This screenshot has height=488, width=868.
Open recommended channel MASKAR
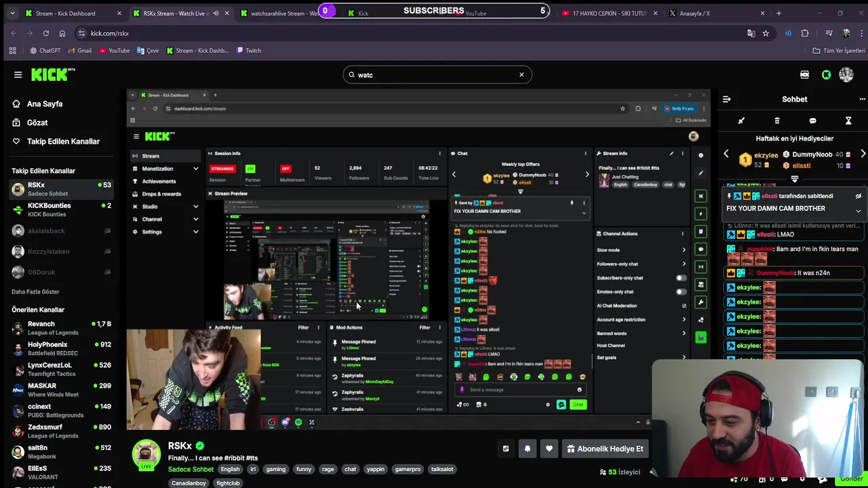pyautogui.click(x=61, y=390)
